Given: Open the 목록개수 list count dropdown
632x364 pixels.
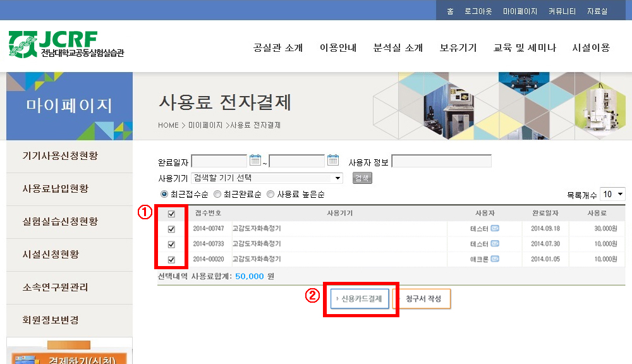Looking at the screenshot, I should (613, 194).
